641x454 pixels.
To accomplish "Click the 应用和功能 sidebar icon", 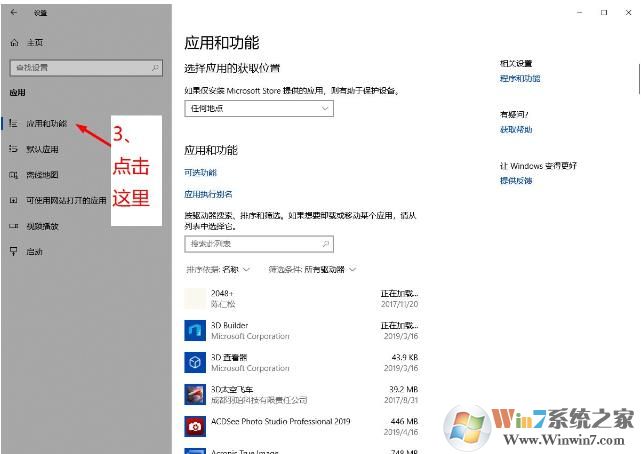I will 13,123.
